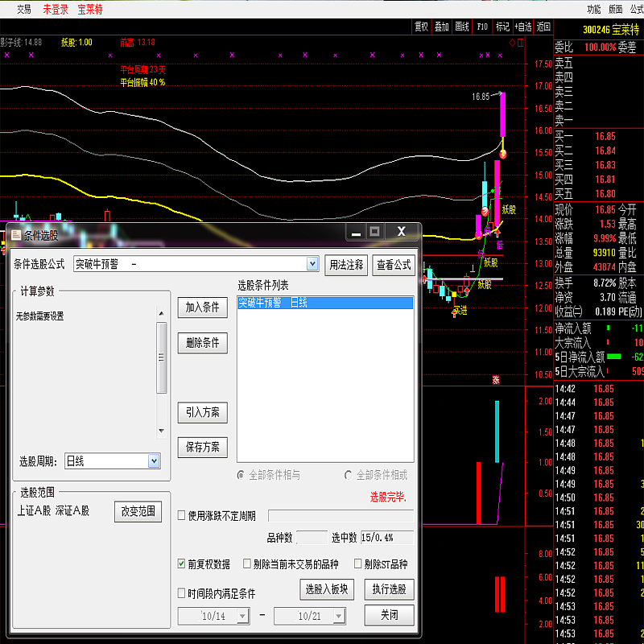Open the 画线 drawing tool
The width and height of the screenshot is (644, 644).
[462, 27]
